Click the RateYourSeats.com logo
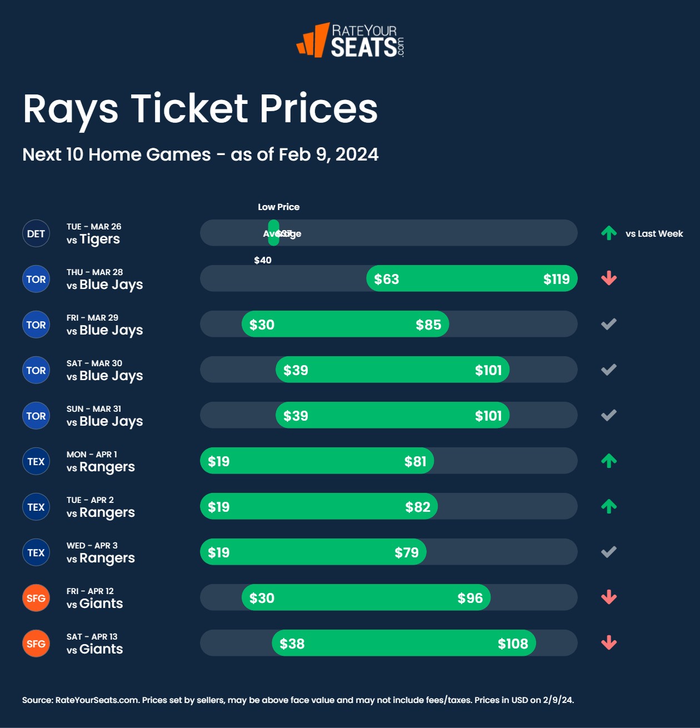This screenshot has height=728, width=700. (x=350, y=40)
